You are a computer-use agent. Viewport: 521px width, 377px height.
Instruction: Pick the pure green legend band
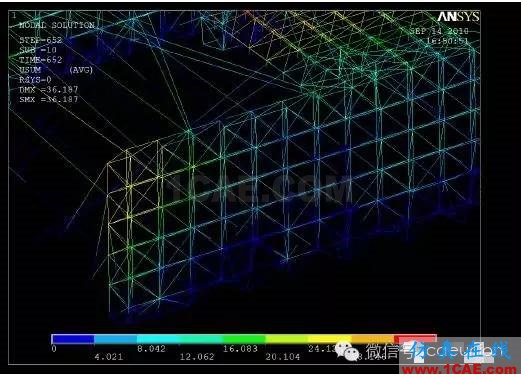(244, 339)
